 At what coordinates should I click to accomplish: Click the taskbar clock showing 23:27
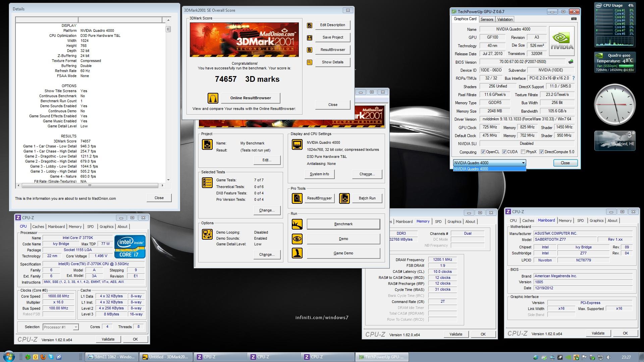pos(626,357)
